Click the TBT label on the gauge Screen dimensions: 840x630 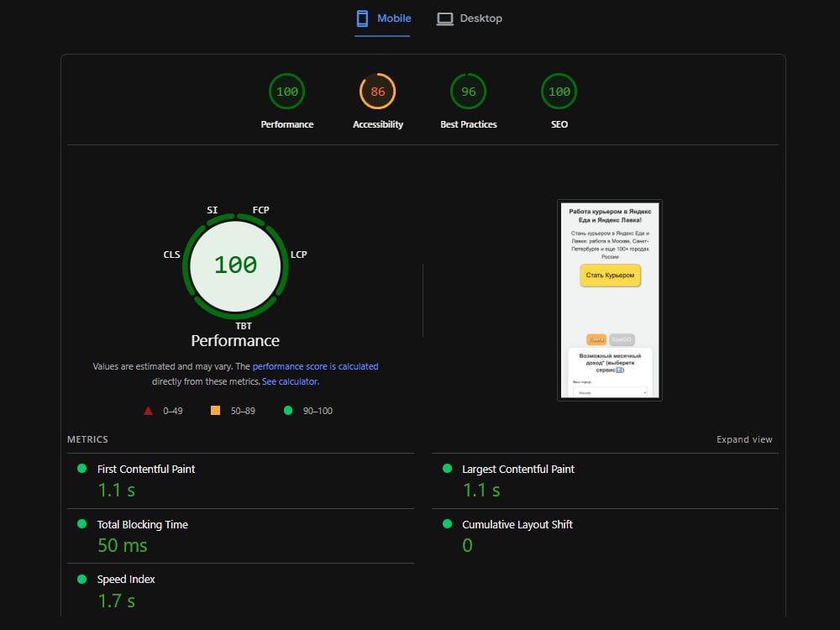pos(244,326)
